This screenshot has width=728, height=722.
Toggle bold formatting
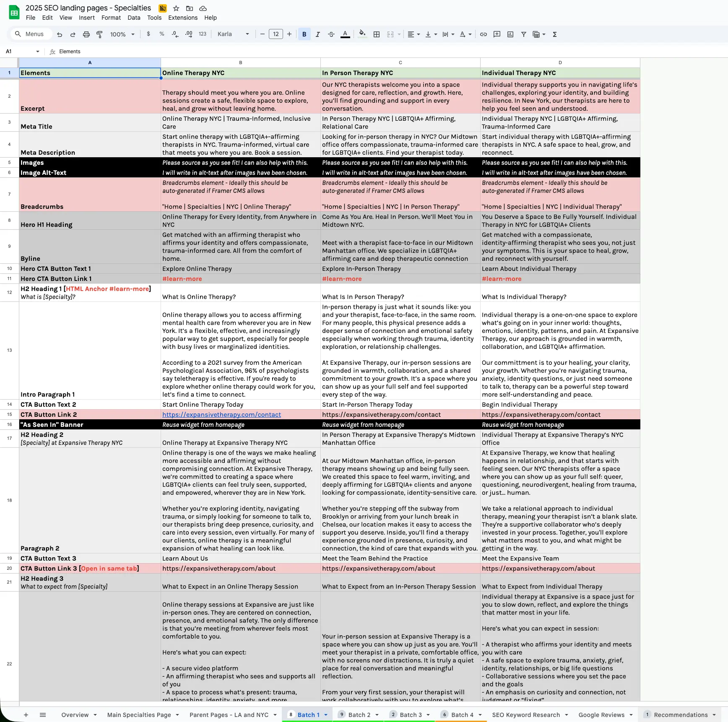pos(304,34)
